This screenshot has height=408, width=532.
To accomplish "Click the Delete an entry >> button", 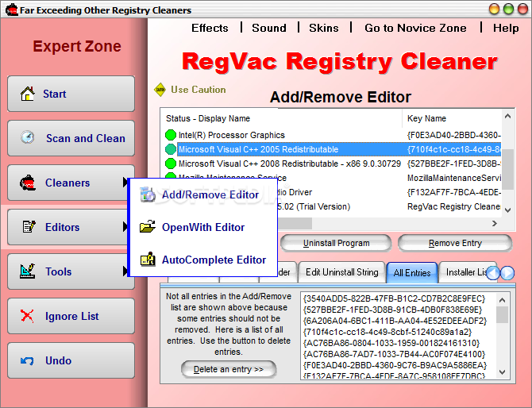I will [229, 369].
